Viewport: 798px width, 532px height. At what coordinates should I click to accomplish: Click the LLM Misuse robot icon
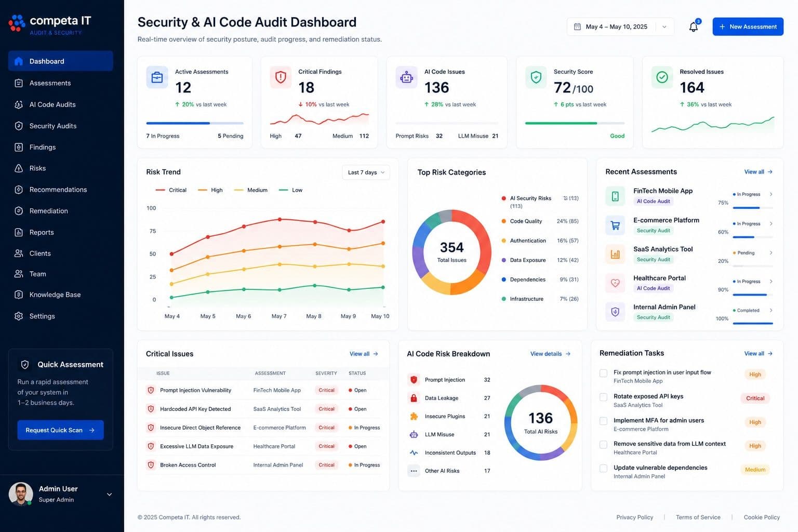tap(414, 434)
